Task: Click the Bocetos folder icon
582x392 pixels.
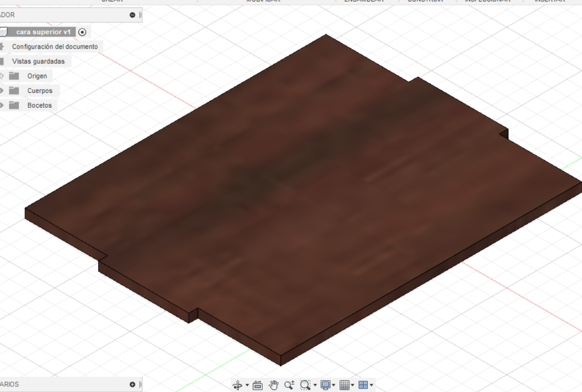Action: click(x=14, y=105)
